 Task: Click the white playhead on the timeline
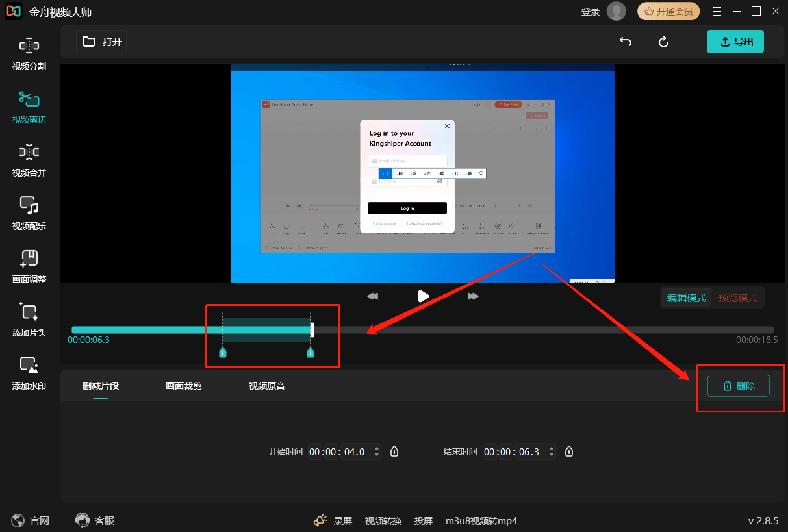(x=312, y=330)
